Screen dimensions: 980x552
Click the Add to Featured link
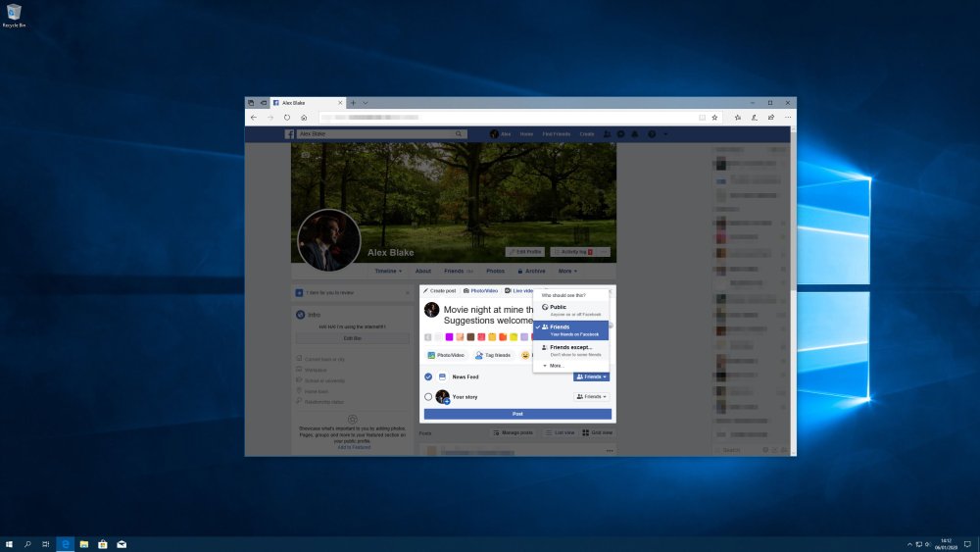[x=354, y=447]
